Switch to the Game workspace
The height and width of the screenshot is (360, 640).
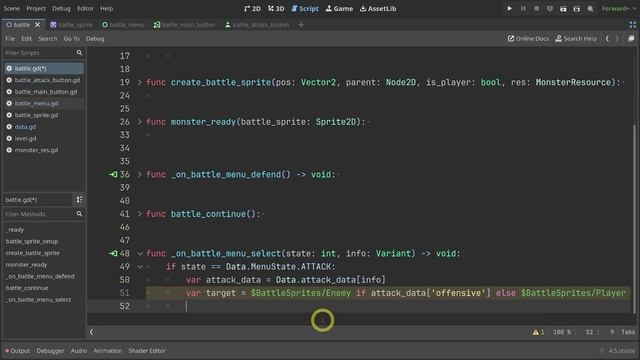point(339,9)
